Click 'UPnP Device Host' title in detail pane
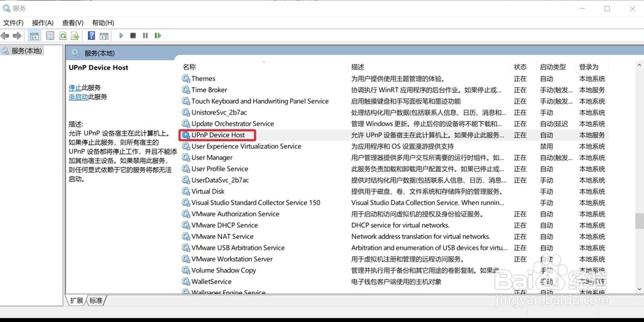The image size is (644, 322). pos(99,68)
